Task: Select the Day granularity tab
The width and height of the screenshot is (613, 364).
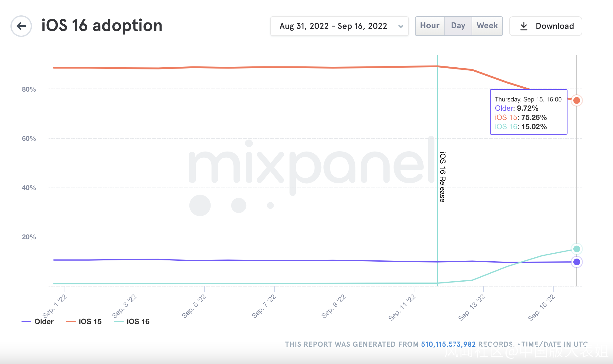Action: click(x=458, y=26)
